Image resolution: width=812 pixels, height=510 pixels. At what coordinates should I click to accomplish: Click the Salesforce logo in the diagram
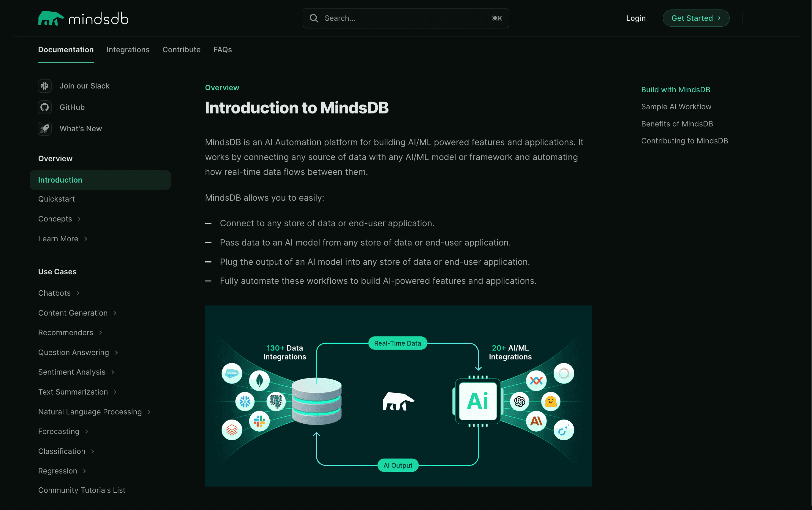click(x=232, y=373)
